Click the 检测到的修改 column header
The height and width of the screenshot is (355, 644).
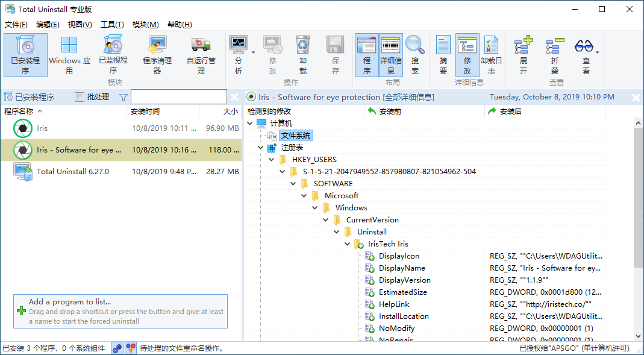304,112
